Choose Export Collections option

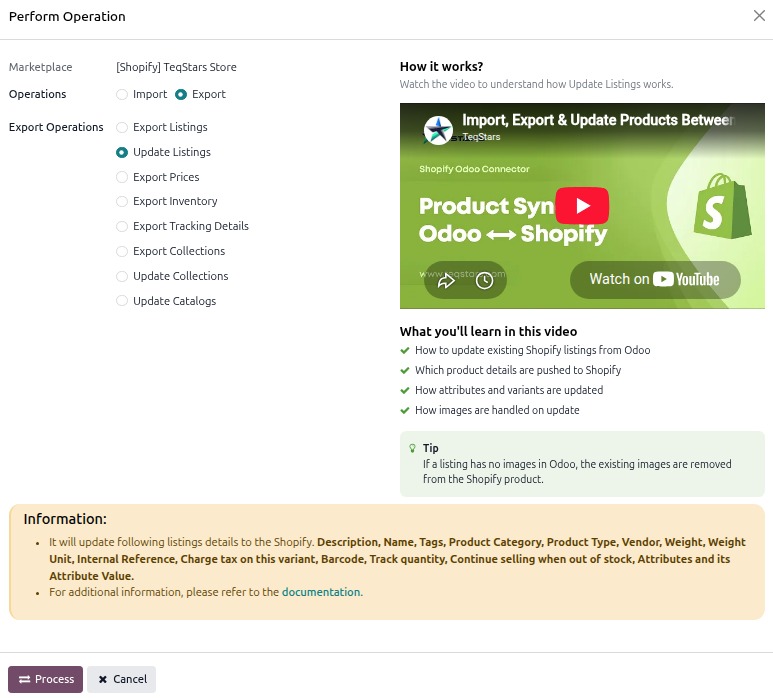click(122, 251)
